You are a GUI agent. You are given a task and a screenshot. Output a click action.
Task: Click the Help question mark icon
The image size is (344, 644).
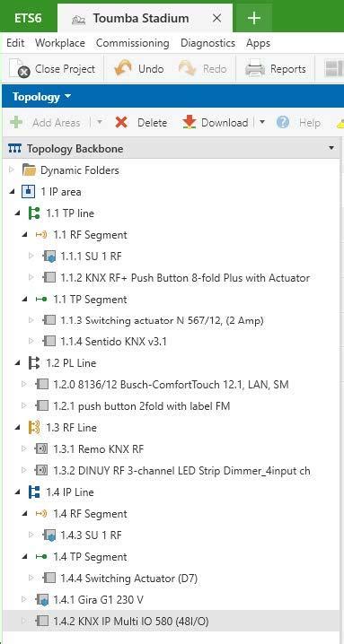pos(283,122)
